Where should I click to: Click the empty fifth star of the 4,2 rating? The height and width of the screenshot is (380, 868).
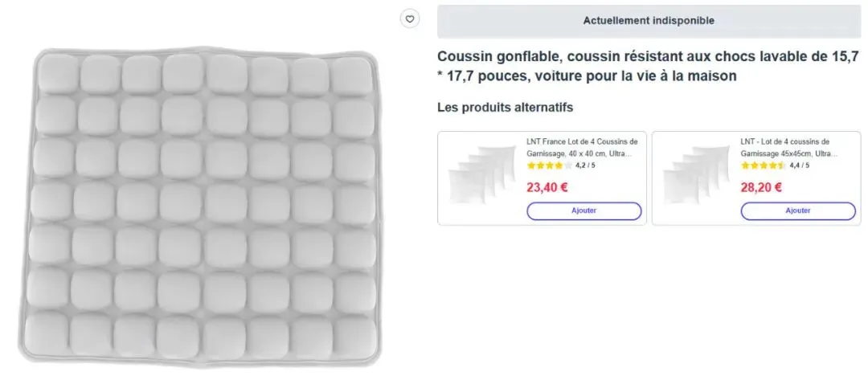pos(568,165)
